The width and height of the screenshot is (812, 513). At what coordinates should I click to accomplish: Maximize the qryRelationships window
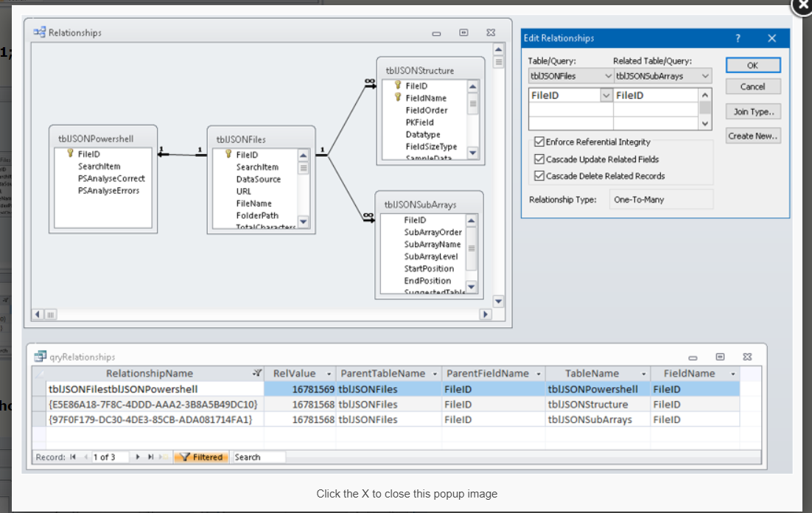720,357
